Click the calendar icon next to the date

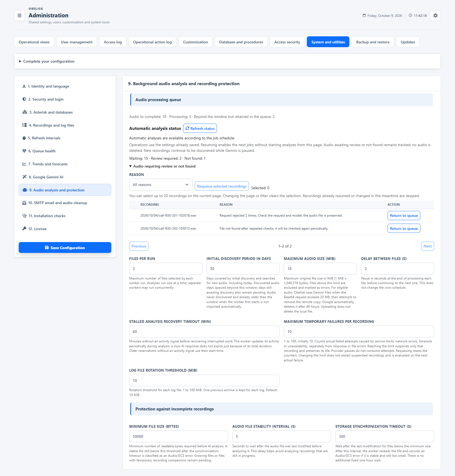point(364,15)
